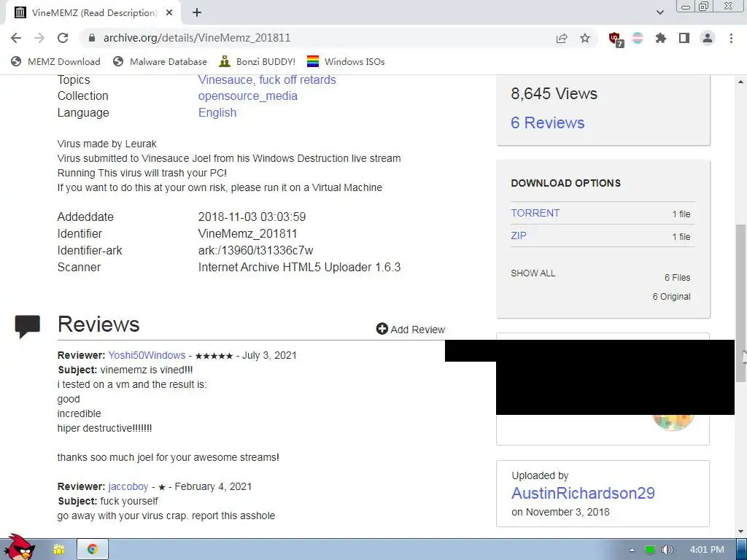747x560 pixels.
Task: Click the Add Review plus icon
Action: pyautogui.click(x=382, y=329)
